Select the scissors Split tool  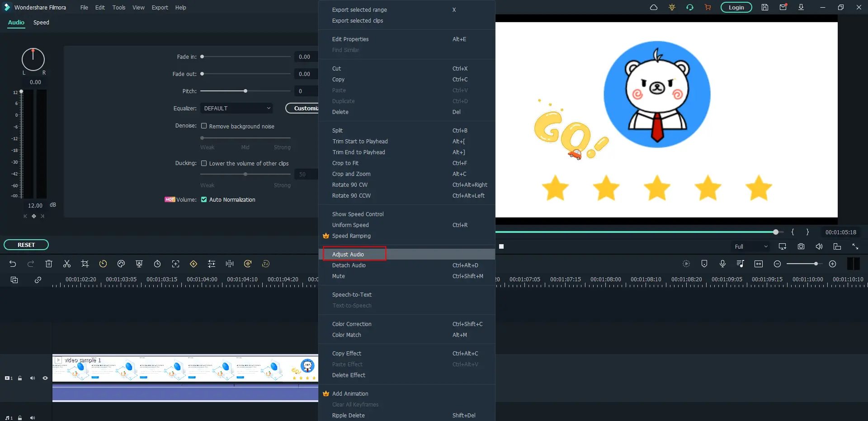coord(67,264)
